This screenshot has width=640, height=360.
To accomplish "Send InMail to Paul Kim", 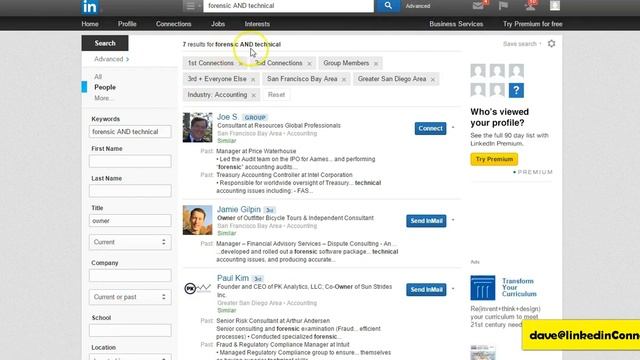I will pos(426,289).
